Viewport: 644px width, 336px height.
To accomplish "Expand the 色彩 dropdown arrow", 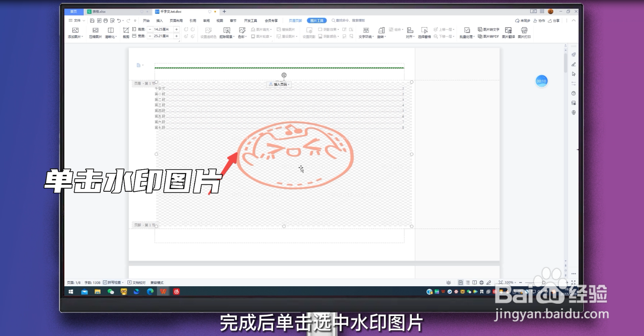I will (x=246, y=37).
